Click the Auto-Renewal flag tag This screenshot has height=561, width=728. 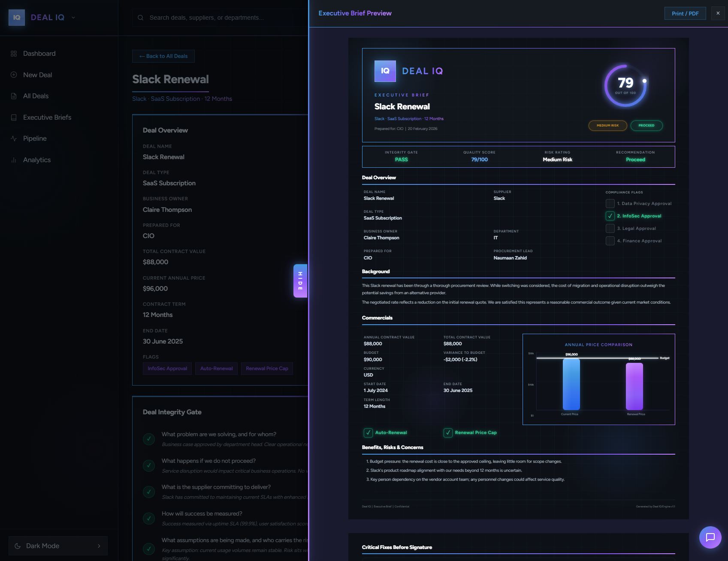click(216, 368)
